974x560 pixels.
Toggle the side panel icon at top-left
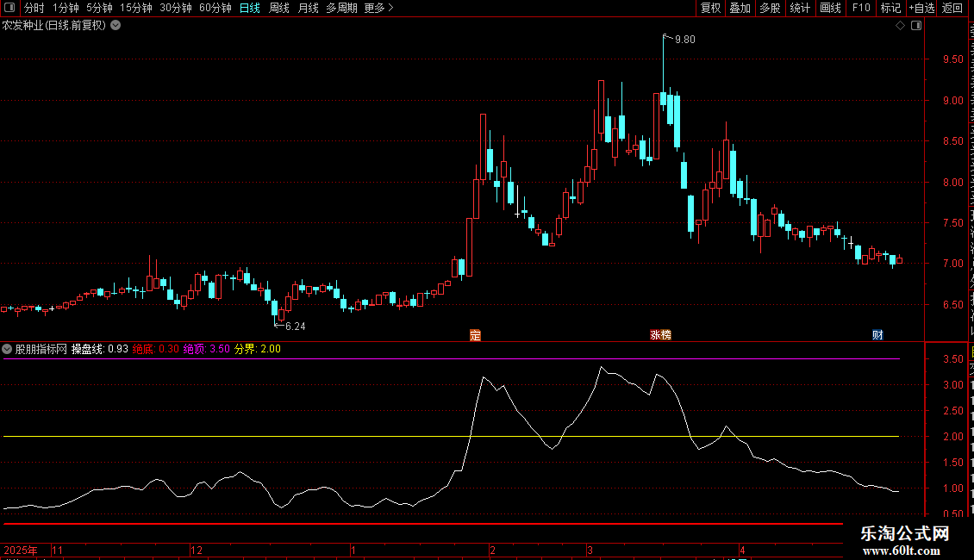tap(9, 8)
